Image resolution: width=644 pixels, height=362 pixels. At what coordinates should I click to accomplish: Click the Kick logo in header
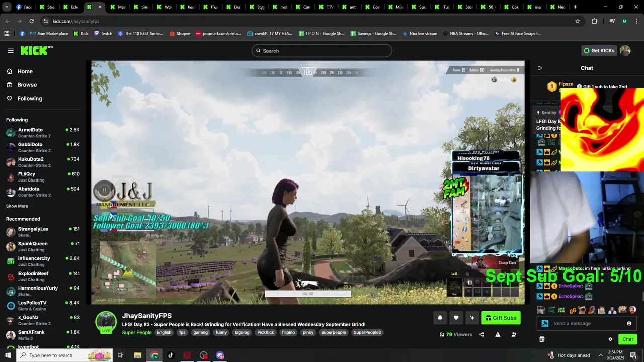[37, 50]
